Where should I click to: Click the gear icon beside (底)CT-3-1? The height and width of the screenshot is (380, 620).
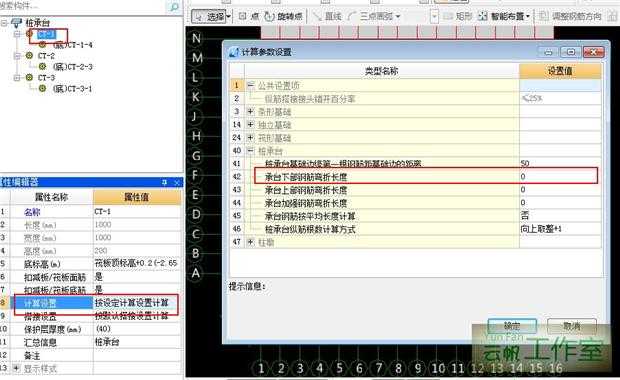coord(42,88)
